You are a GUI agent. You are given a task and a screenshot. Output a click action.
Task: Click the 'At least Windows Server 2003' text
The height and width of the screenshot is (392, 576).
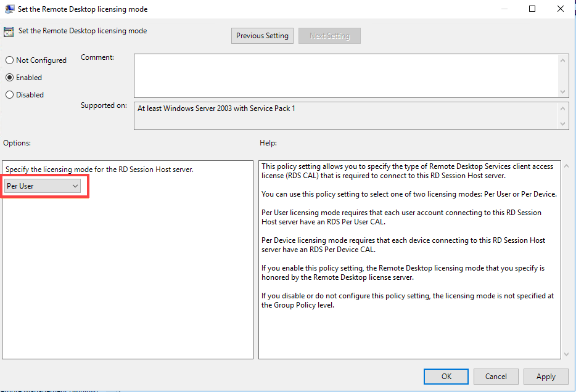tap(216, 108)
